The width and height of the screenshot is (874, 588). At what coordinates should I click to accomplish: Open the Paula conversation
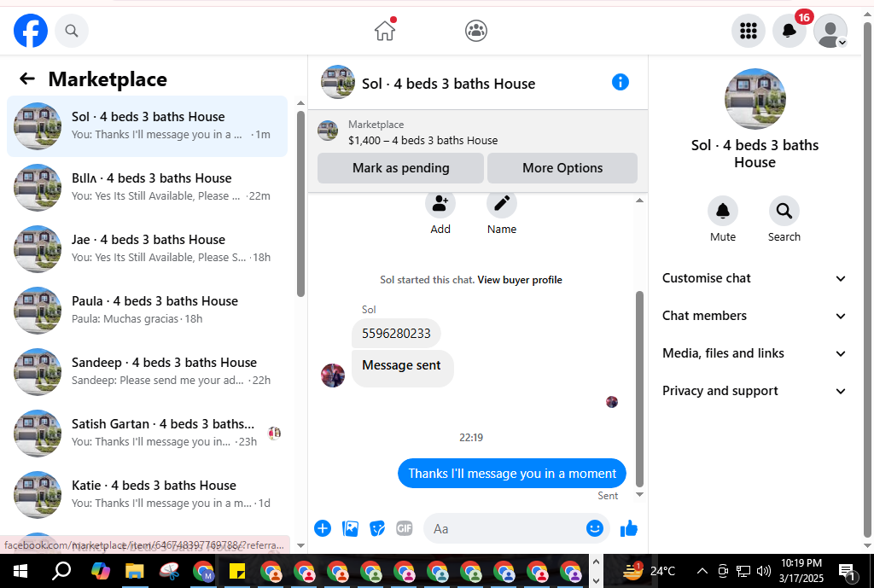[x=147, y=311]
